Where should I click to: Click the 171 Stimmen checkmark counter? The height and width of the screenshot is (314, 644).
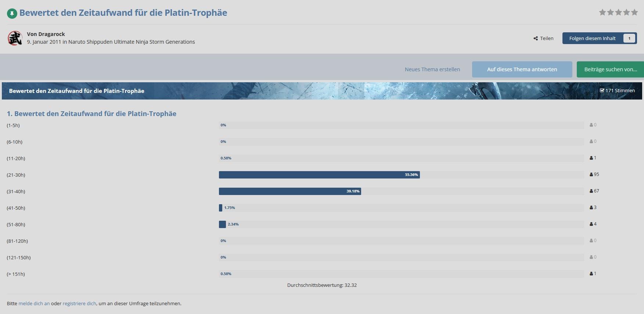point(617,91)
